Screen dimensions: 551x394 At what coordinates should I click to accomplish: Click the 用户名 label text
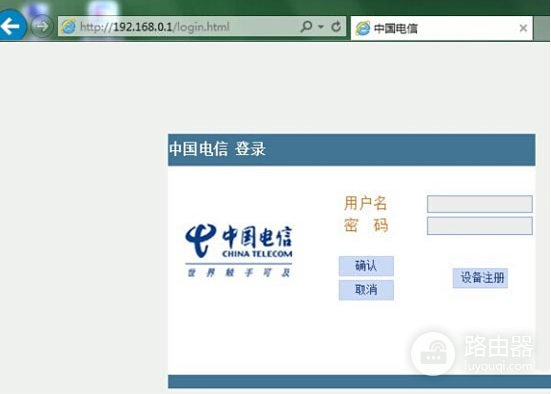pos(365,203)
